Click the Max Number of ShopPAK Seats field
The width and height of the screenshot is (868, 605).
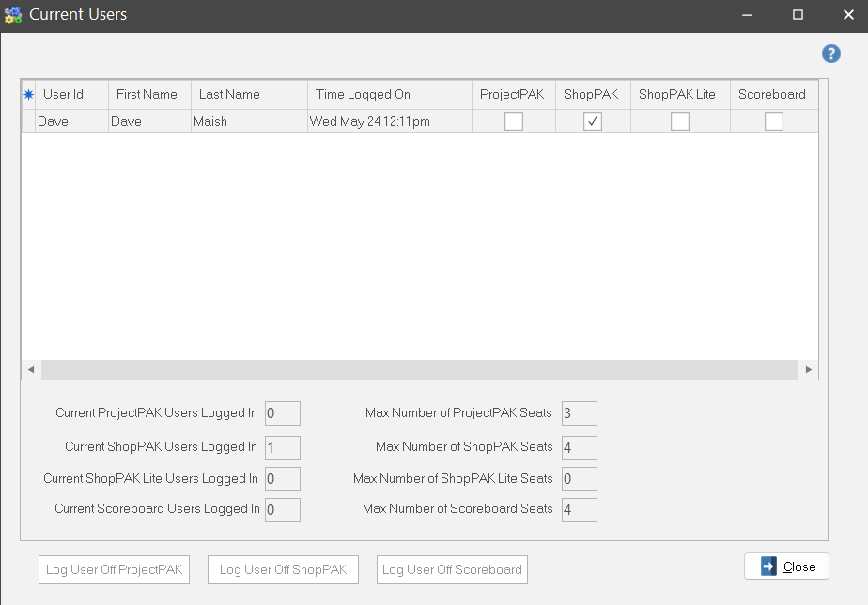(x=579, y=447)
